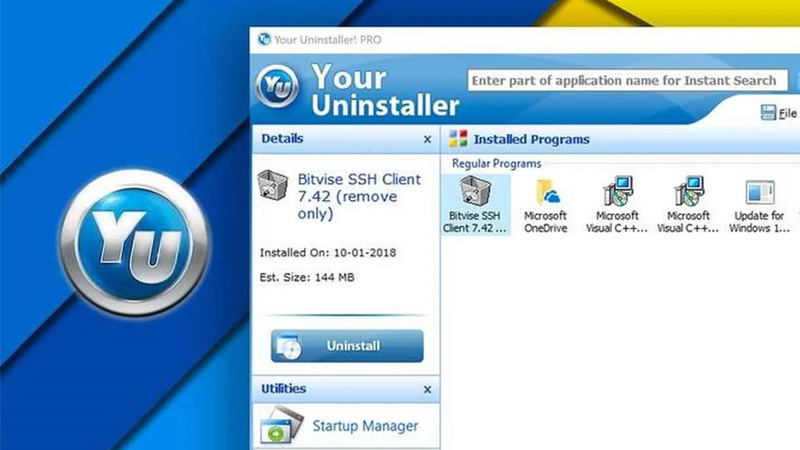Viewport: 800px width, 450px height.
Task: Click the trash can icon in Details panel
Action: 272,185
